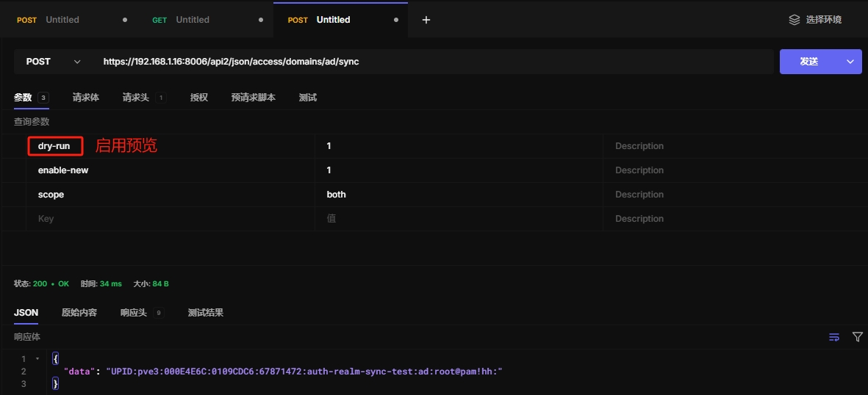
Task: Open the 响应头 response tab
Action: tap(134, 313)
